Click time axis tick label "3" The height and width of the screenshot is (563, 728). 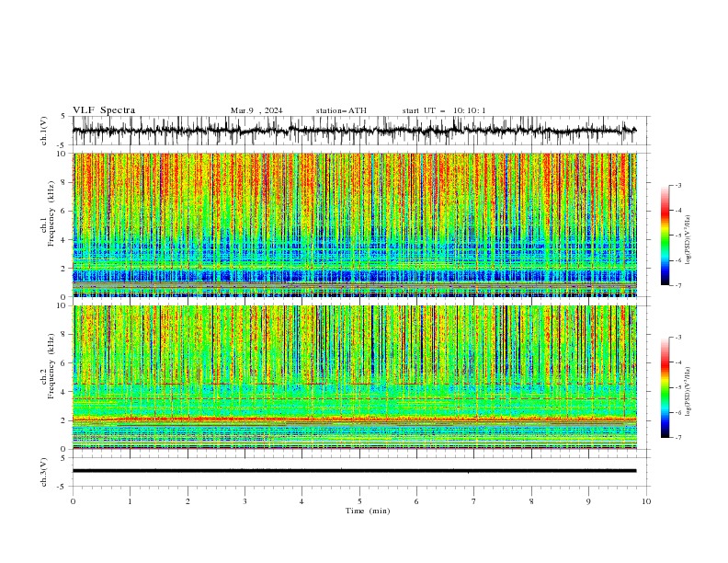click(245, 501)
